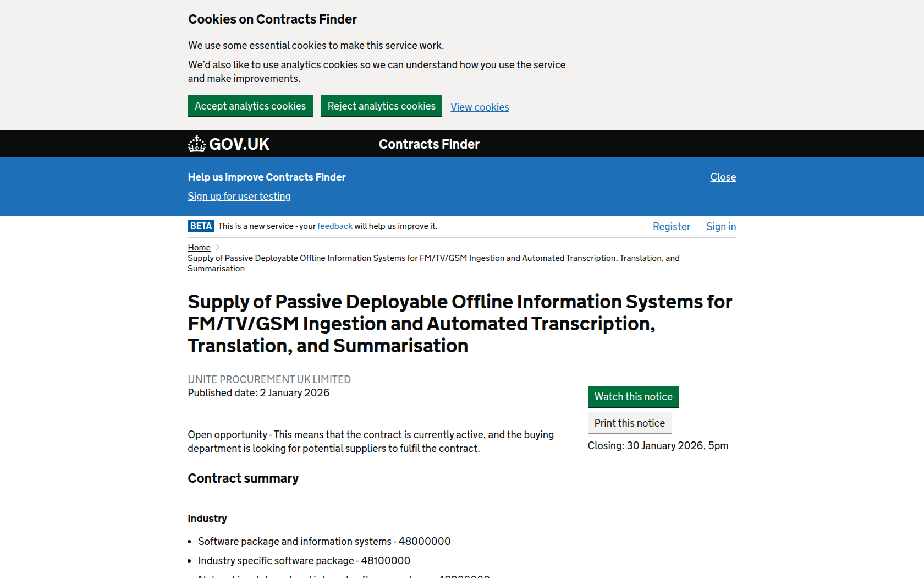Open the Sign in link

point(721,227)
